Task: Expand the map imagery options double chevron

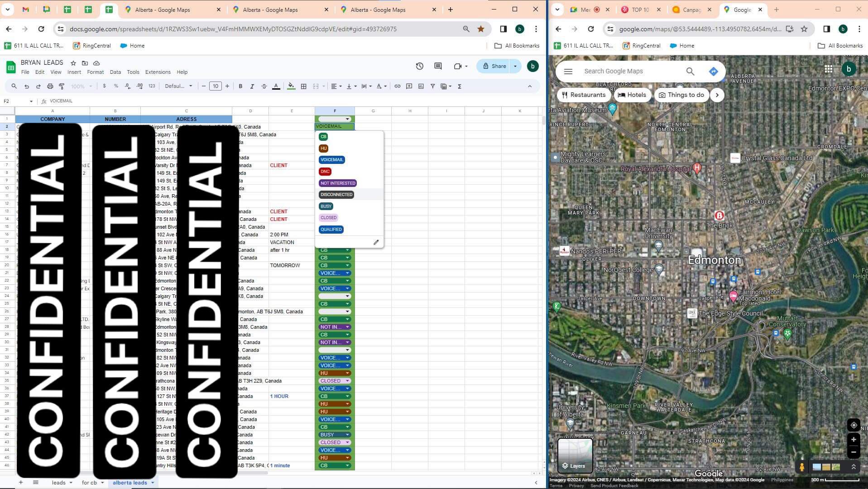Action: point(854,467)
